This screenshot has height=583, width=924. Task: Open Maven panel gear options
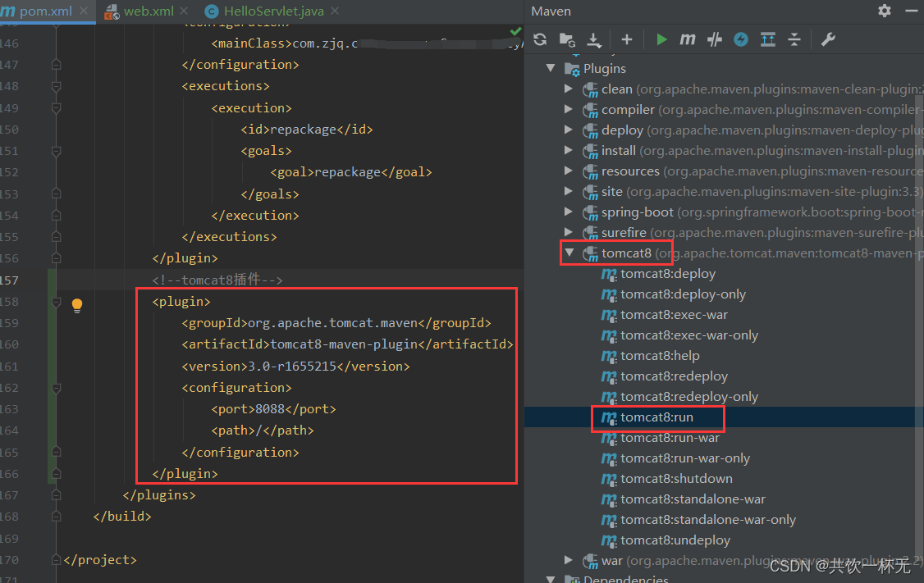[885, 11]
